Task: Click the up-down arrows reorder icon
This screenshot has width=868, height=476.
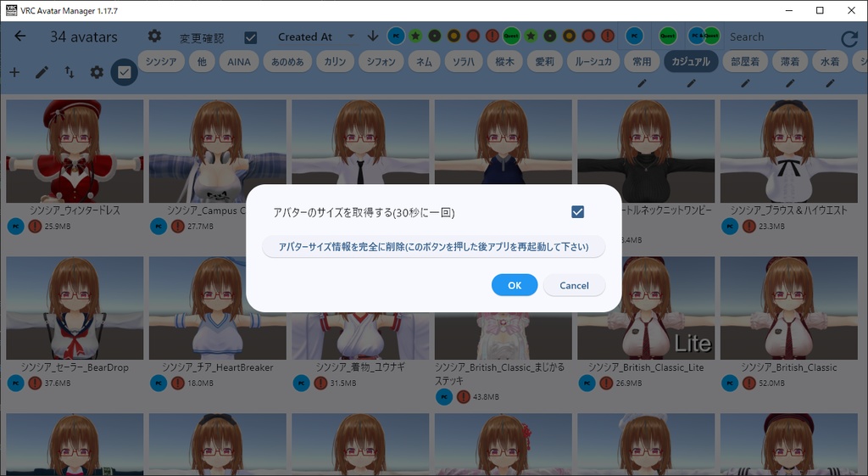Action: pos(70,73)
